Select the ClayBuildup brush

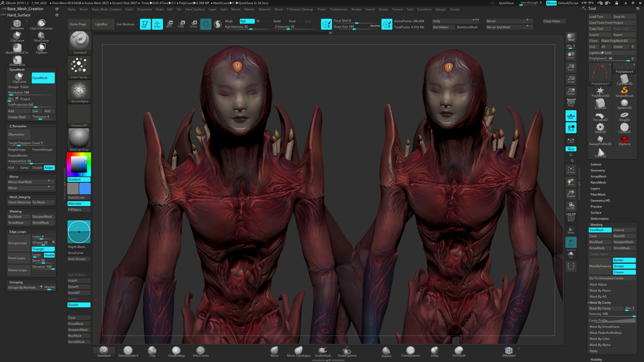pos(176,351)
